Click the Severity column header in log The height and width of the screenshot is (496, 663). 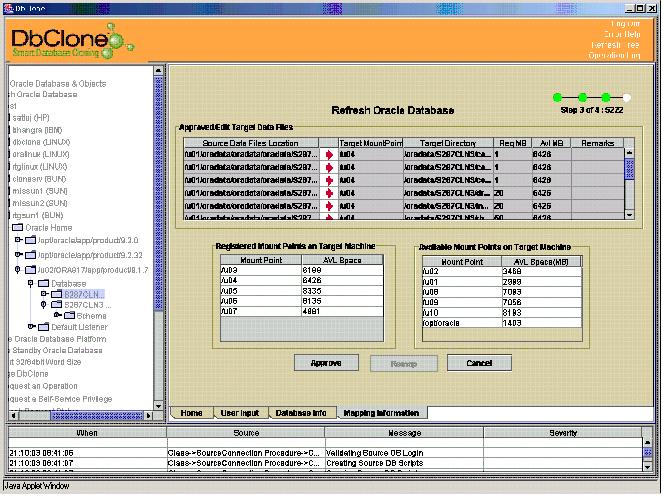tap(563, 433)
